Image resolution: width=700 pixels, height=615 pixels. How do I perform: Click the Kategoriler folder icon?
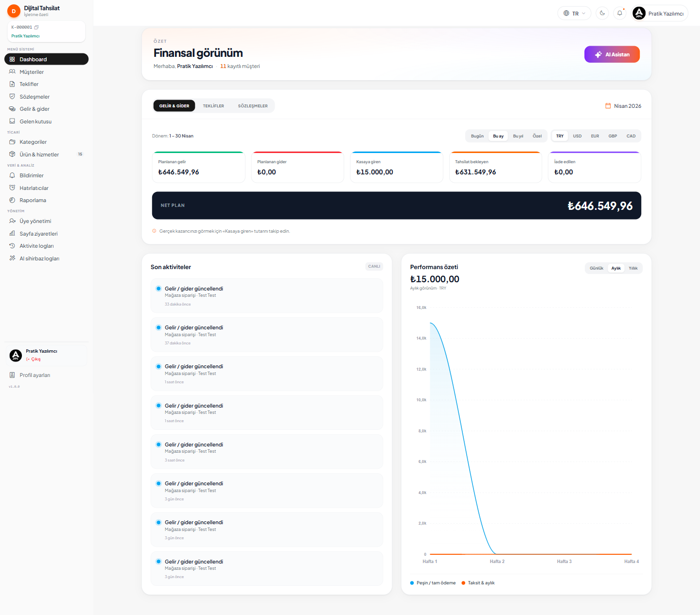[12, 142]
